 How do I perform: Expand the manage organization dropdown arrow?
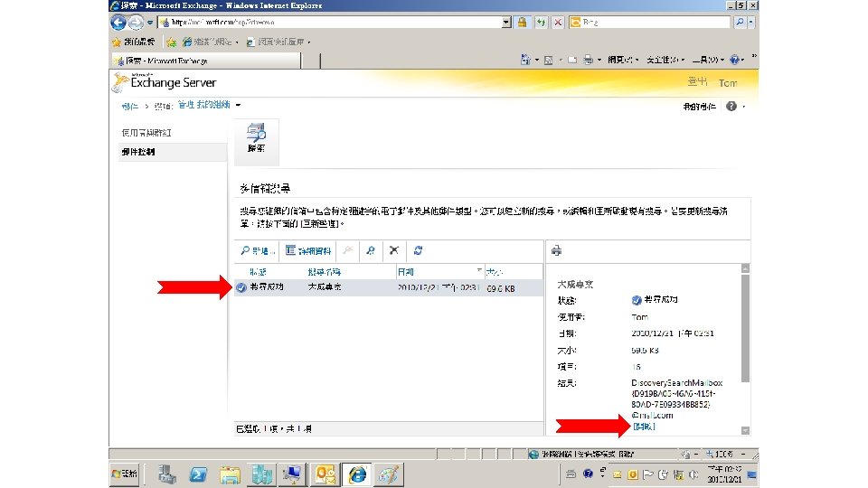[238, 105]
